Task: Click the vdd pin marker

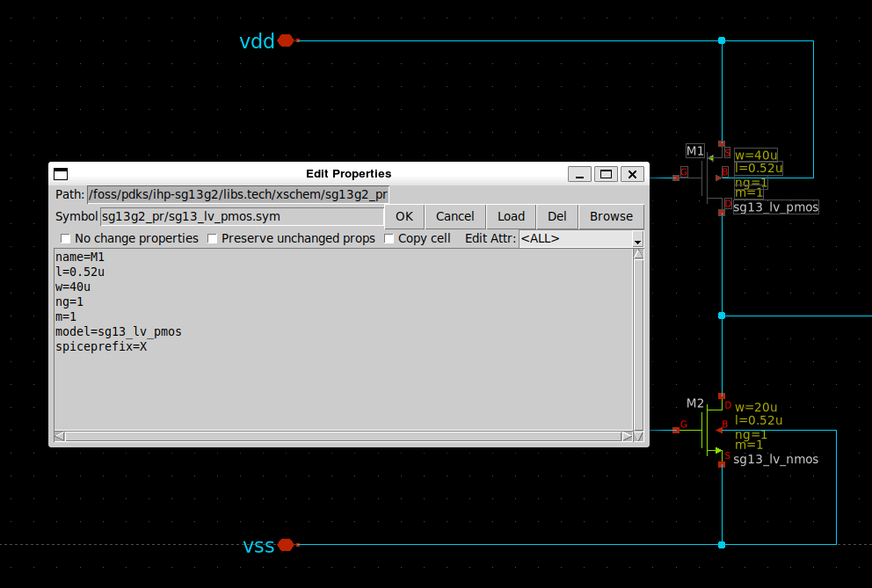Action: point(285,40)
